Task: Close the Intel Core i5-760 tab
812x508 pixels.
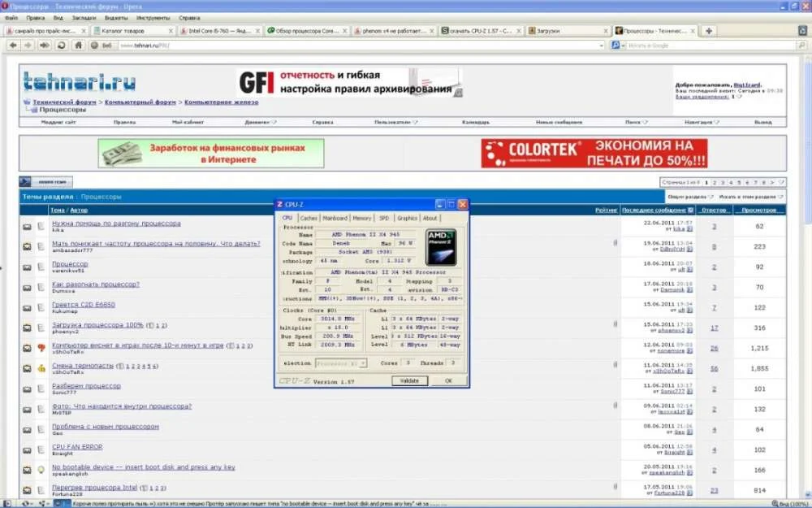Action: (x=258, y=31)
